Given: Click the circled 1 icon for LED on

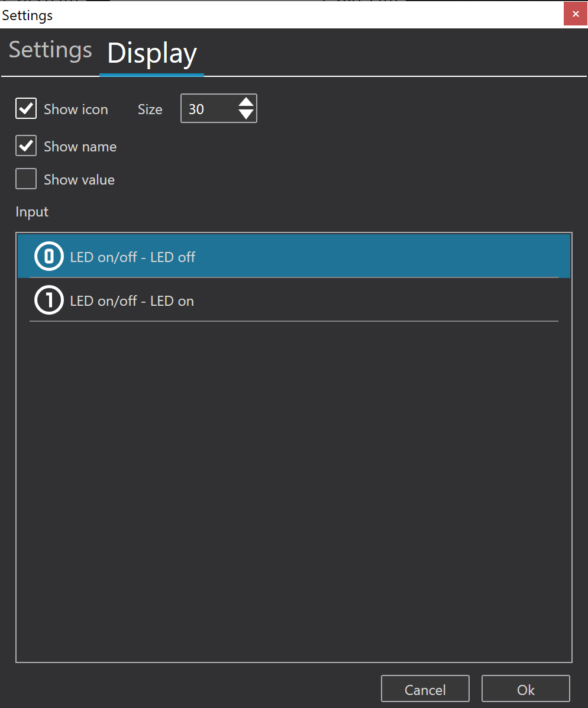Looking at the screenshot, I should tap(49, 300).
